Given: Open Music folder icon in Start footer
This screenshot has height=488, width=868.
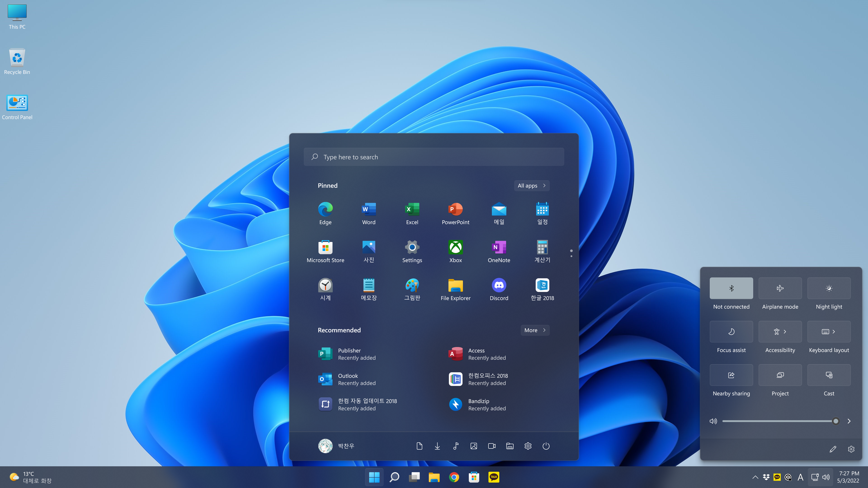Looking at the screenshot, I should point(455,446).
